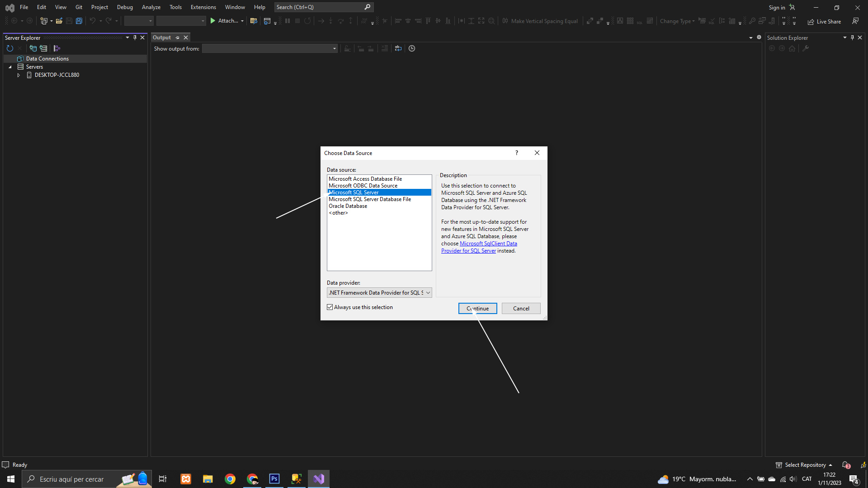
Task: Open the Debug menu
Action: click(x=125, y=7)
